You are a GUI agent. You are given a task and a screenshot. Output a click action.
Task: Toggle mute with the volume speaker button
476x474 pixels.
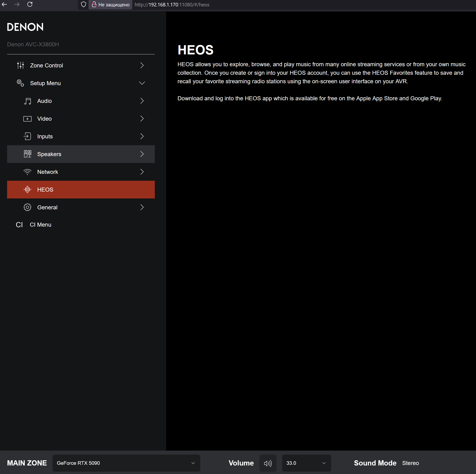coord(268,463)
